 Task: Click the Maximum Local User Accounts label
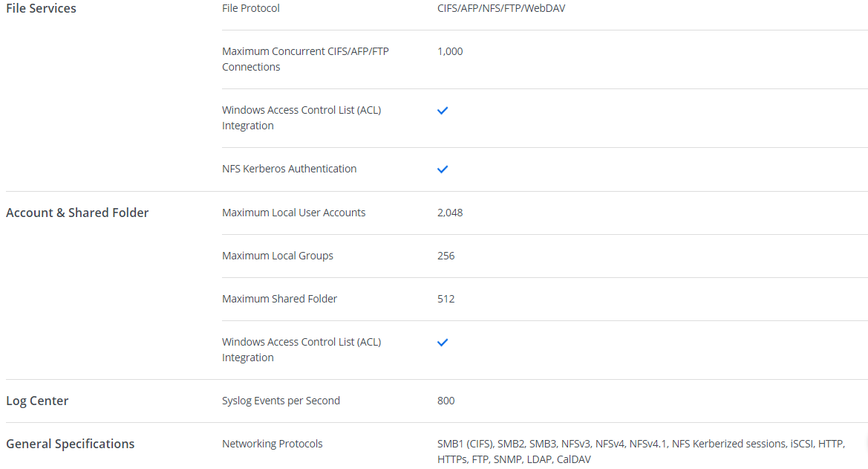(293, 213)
